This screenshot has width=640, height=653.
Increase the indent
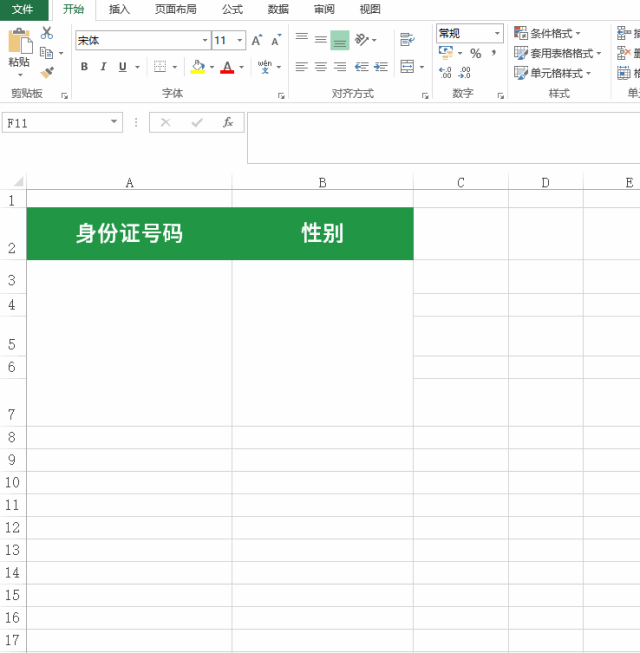click(x=381, y=67)
